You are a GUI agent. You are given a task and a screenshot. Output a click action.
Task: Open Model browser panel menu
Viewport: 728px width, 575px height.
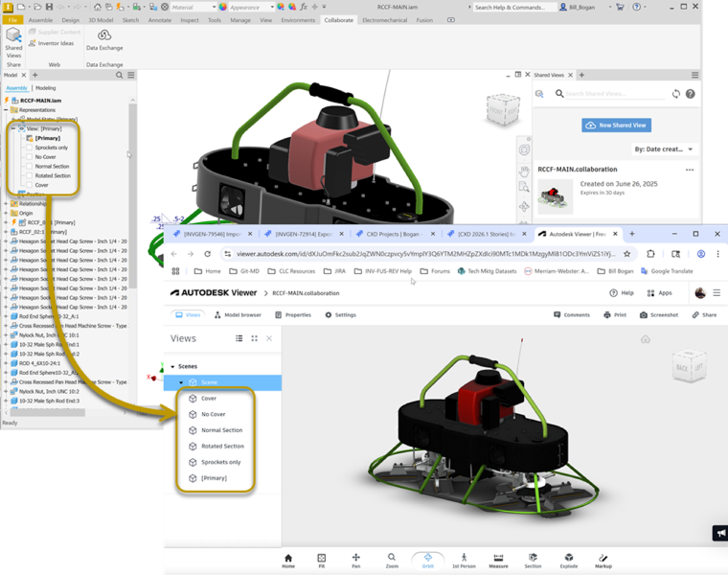131,75
